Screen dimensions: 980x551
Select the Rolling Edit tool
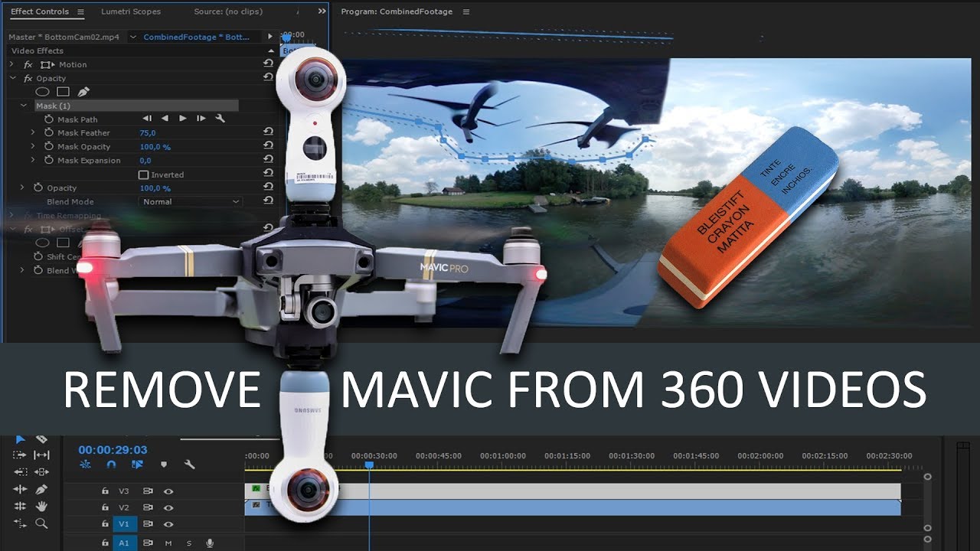21,506
